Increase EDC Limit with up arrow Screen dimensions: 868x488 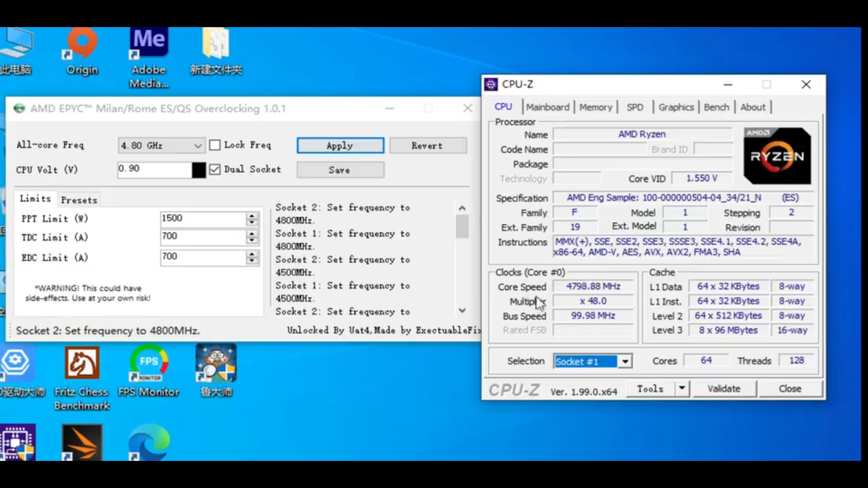coord(252,254)
